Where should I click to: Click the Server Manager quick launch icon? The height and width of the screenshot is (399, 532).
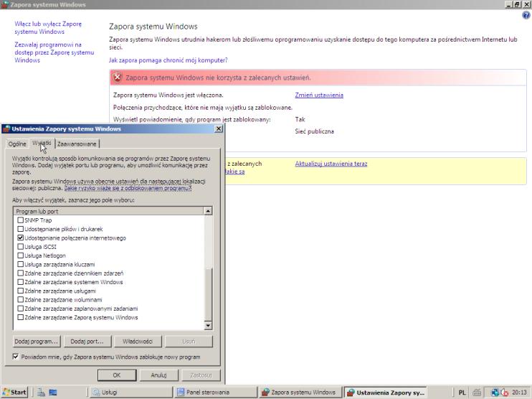coord(41,393)
